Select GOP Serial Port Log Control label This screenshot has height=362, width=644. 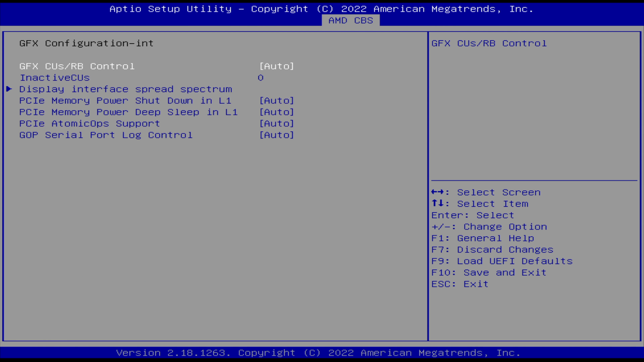(x=106, y=135)
